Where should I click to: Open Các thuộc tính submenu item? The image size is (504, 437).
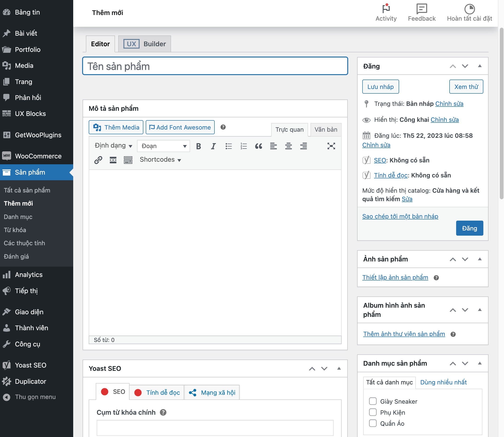click(24, 243)
